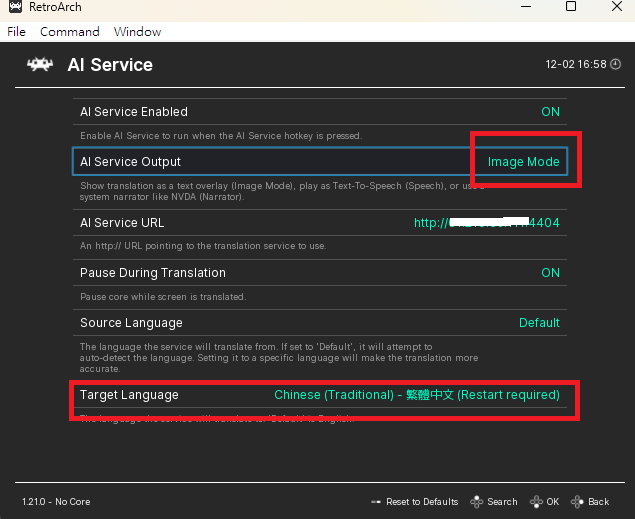Click the clock icon next to the time
Screen dimensions: 635x519
coord(616,64)
